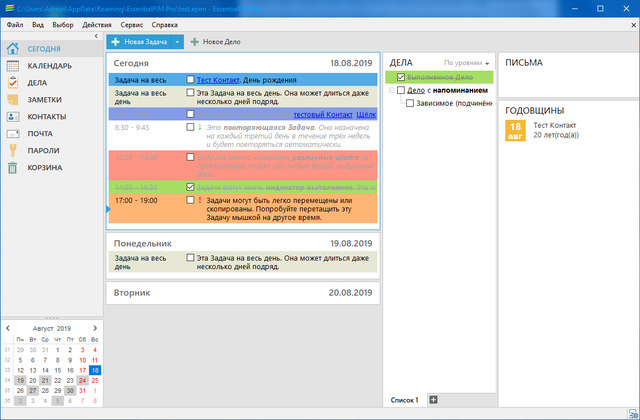Open the Пароли key icon in sidebar
The width and height of the screenshot is (640, 420).
click(13, 150)
